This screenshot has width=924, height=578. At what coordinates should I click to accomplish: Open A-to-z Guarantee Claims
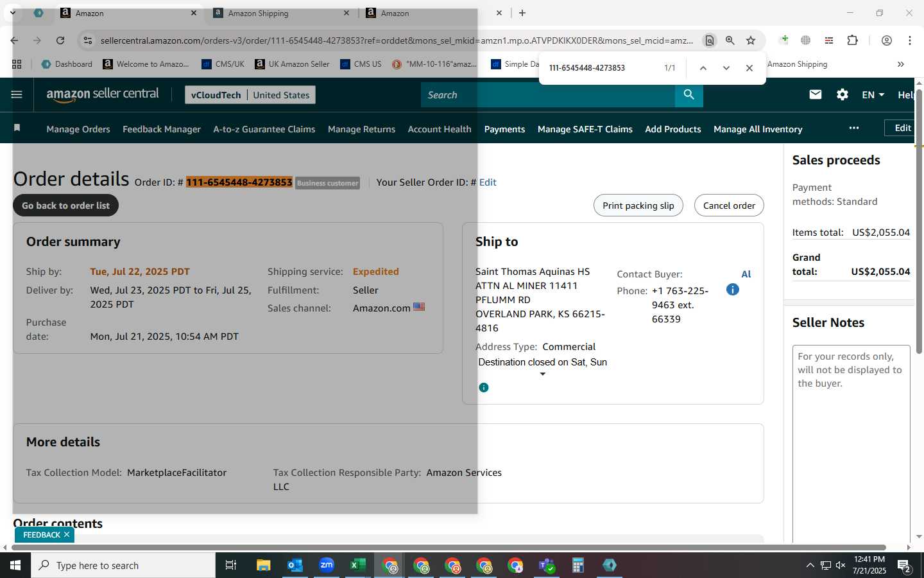click(x=264, y=129)
